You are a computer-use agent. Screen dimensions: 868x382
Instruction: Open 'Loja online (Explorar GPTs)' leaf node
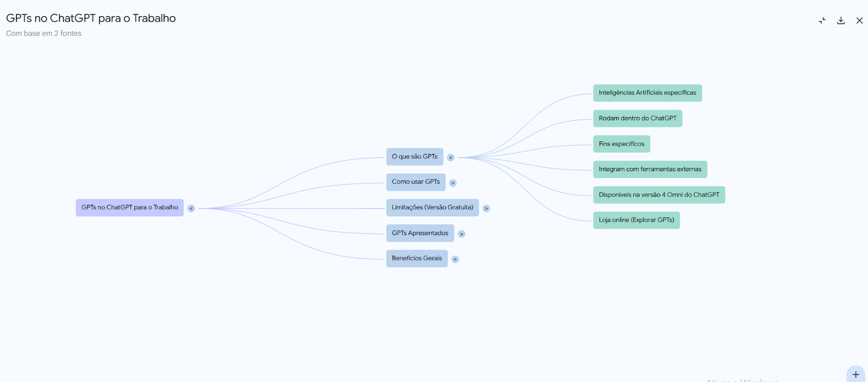tap(636, 220)
